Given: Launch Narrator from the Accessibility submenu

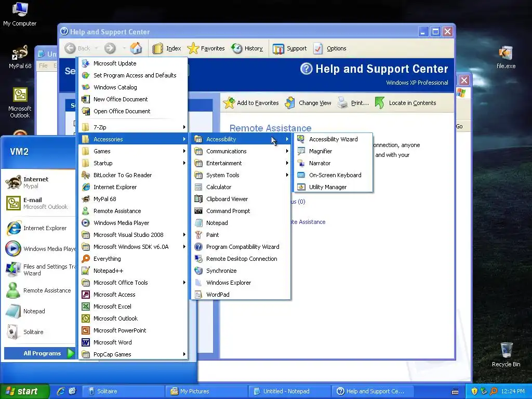Looking at the screenshot, I should tap(333, 163).
